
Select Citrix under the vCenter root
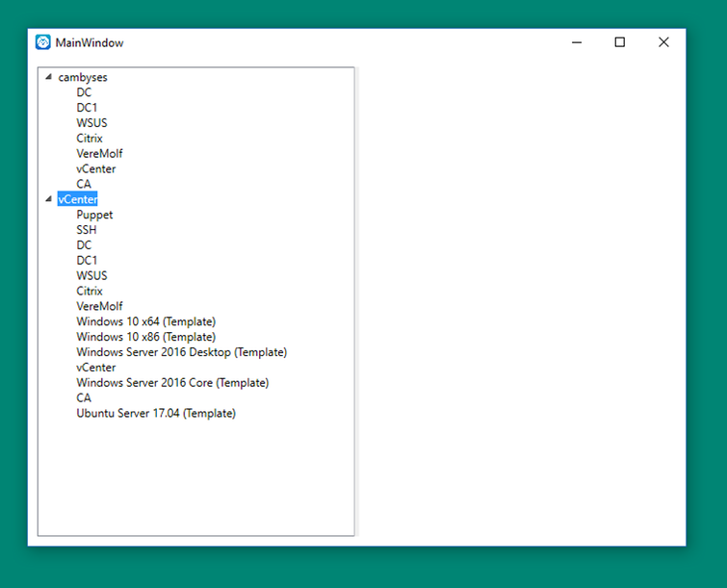90,291
